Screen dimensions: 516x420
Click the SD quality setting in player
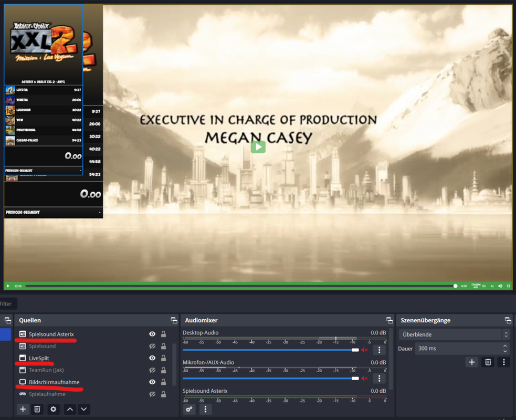(x=484, y=286)
